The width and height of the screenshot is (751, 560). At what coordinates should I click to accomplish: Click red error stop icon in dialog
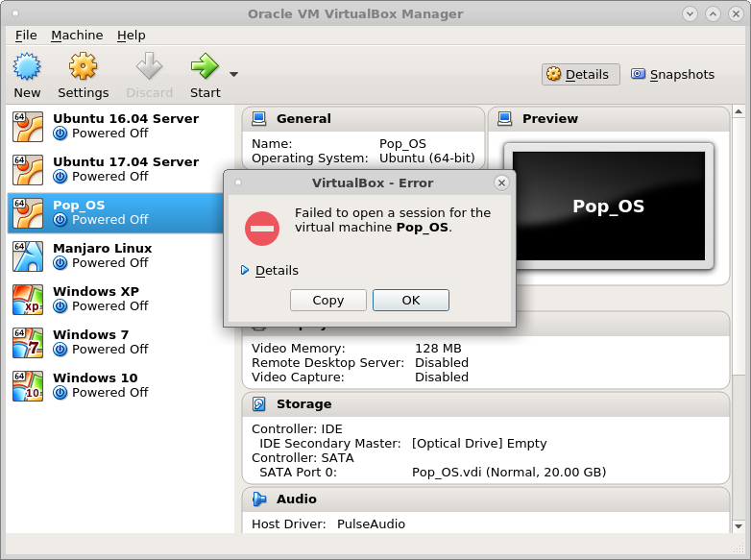(x=262, y=229)
